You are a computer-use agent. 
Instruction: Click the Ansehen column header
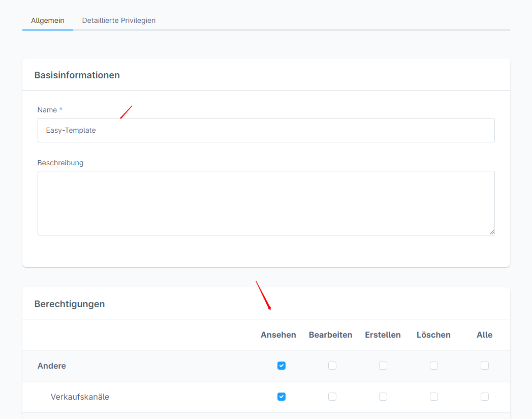click(x=278, y=335)
